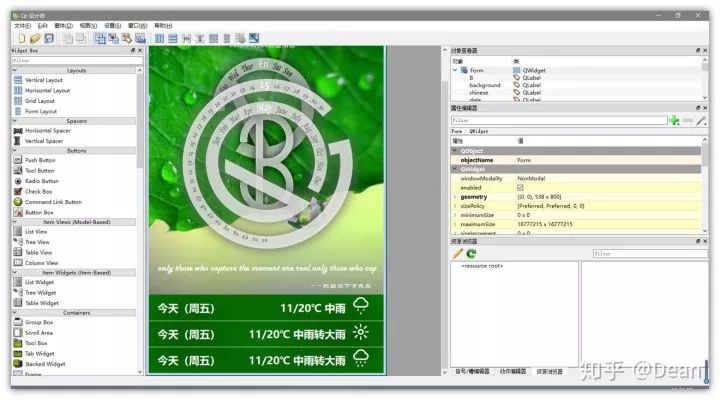Pick Check Box in Widget Box
The height and width of the screenshot is (400, 720).
(38, 192)
